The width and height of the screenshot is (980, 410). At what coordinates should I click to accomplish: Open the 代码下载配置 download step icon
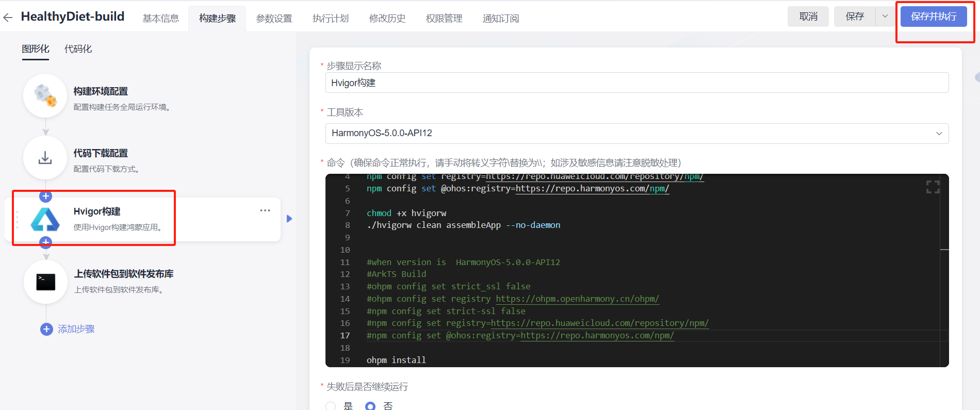click(x=45, y=158)
